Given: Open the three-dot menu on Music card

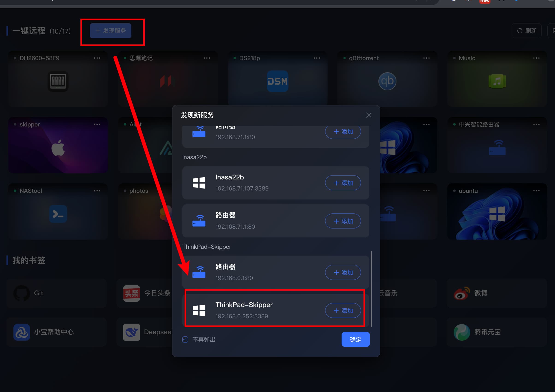Looking at the screenshot, I should [x=536, y=58].
